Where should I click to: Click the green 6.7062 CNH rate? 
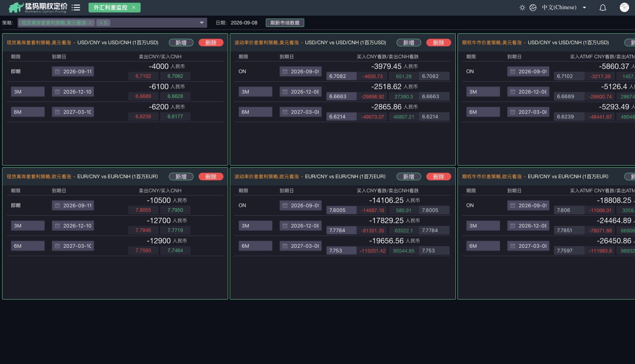tap(175, 76)
